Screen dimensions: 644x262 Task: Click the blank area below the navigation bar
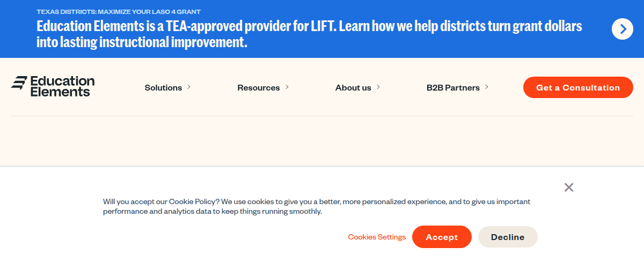322,140
